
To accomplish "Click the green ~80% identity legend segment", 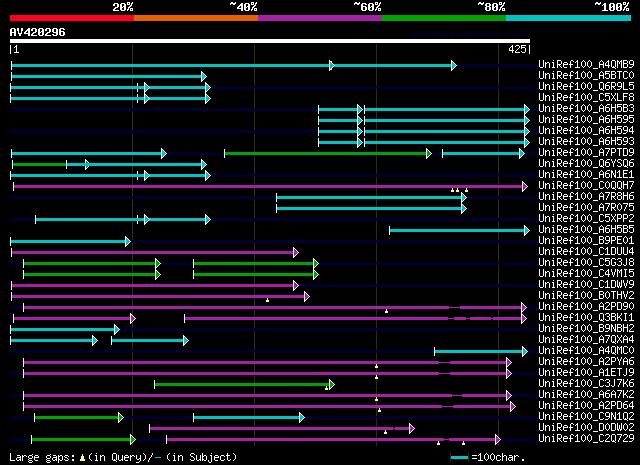I will point(444,18).
